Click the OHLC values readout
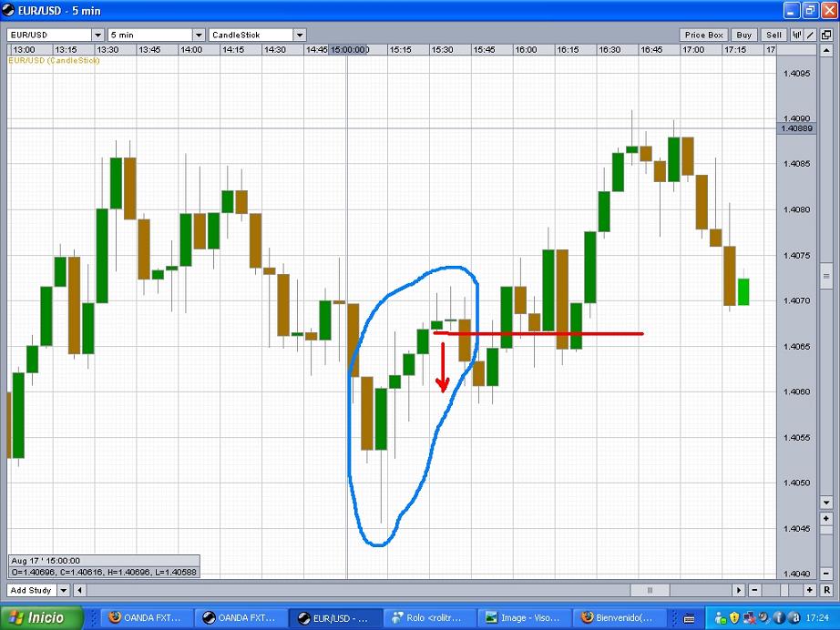840x630 pixels. (104, 573)
